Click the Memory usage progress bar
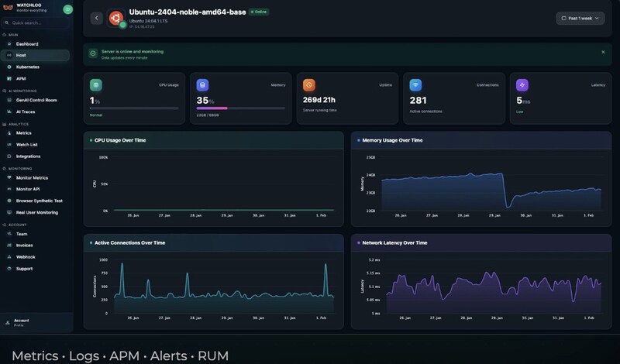This screenshot has width=620, height=364. (x=240, y=108)
